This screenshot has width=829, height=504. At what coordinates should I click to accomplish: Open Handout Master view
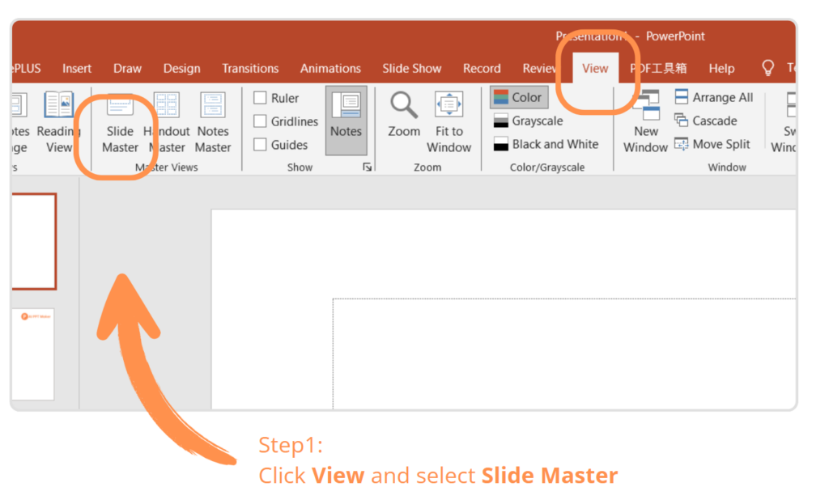tap(167, 122)
